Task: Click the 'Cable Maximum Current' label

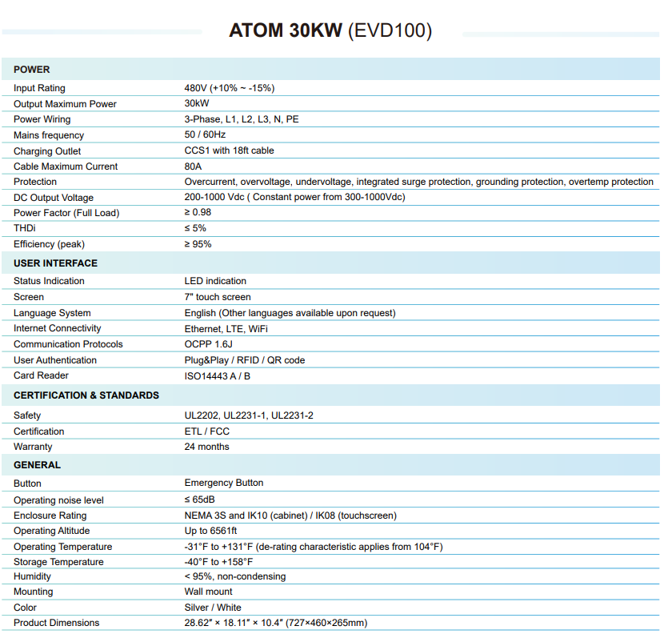Action: pos(66,167)
